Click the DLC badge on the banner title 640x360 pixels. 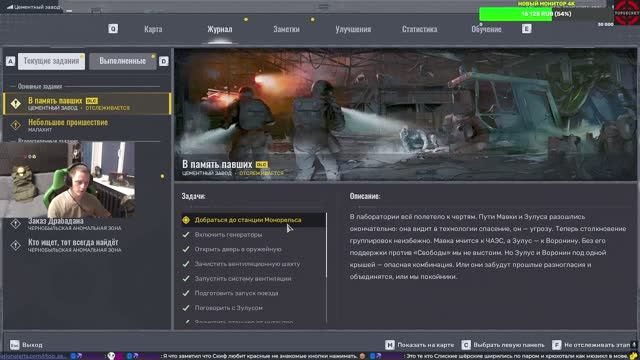pos(262,164)
